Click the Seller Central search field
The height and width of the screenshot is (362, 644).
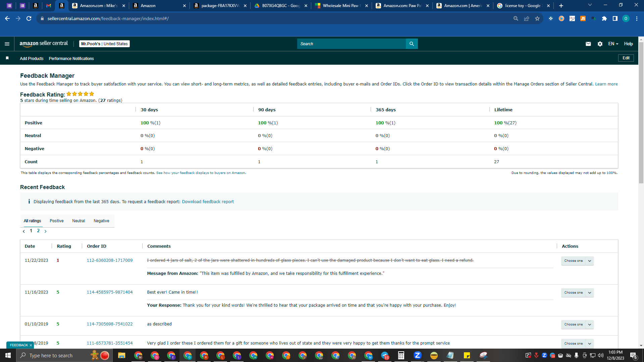point(351,44)
